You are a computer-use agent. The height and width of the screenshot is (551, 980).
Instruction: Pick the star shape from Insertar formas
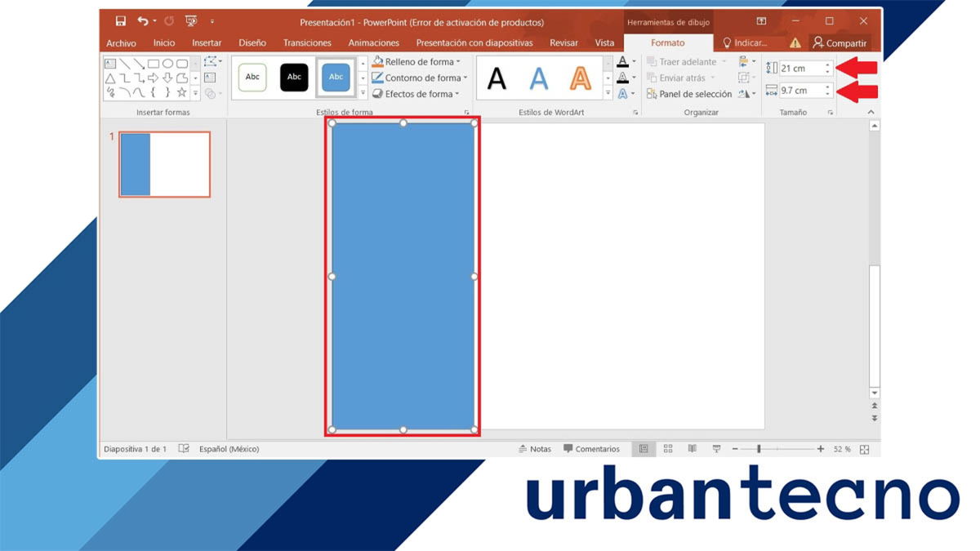(181, 92)
